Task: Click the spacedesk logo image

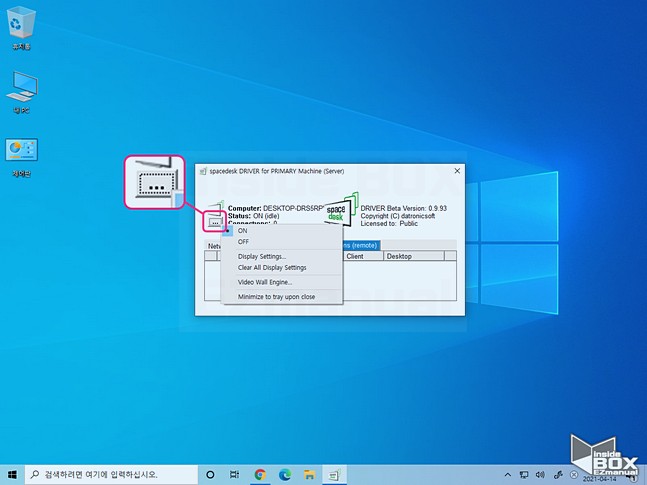Action: click(x=340, y=210)
